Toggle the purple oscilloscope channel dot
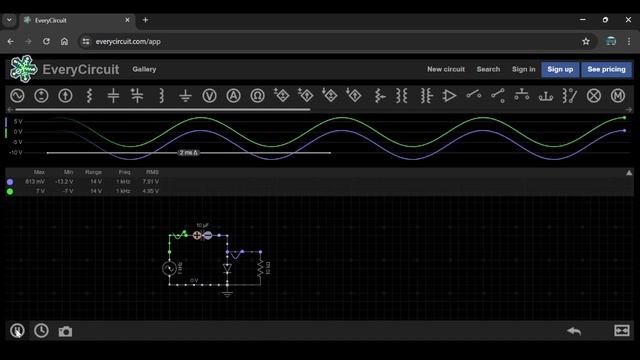 pos(10,182)
